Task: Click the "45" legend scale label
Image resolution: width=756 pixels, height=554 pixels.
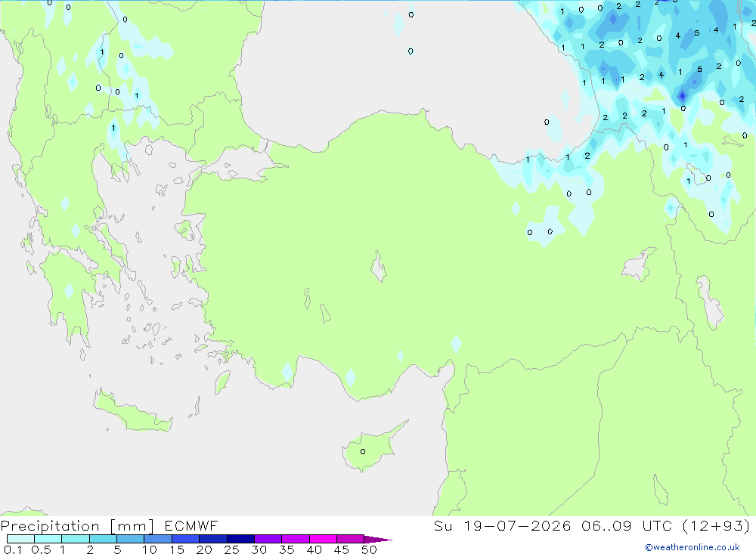Action: click(x=342, y=549)
